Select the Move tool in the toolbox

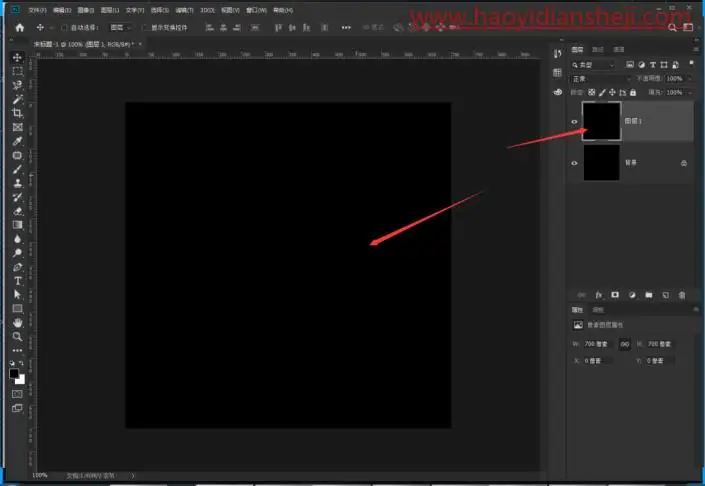17,57
